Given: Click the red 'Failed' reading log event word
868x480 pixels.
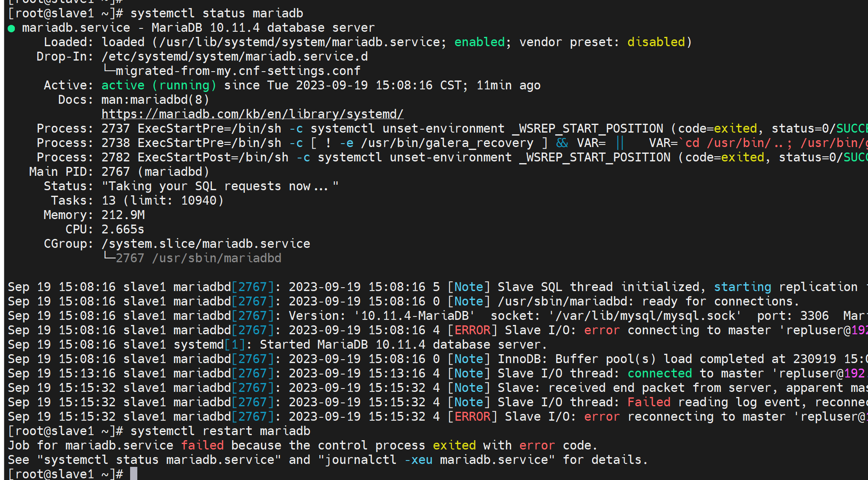Looking at the screenshot, I should (x=648, y=402).
